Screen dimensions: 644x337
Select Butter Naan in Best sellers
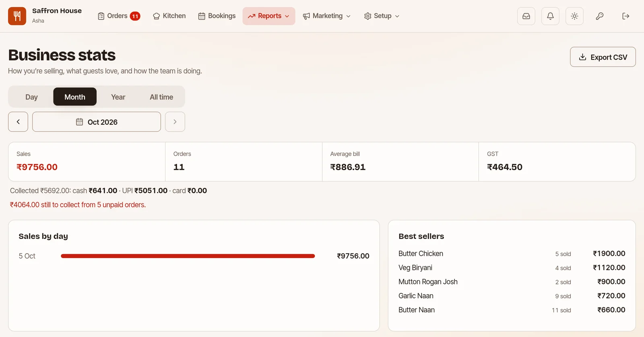tap(512, 310)
